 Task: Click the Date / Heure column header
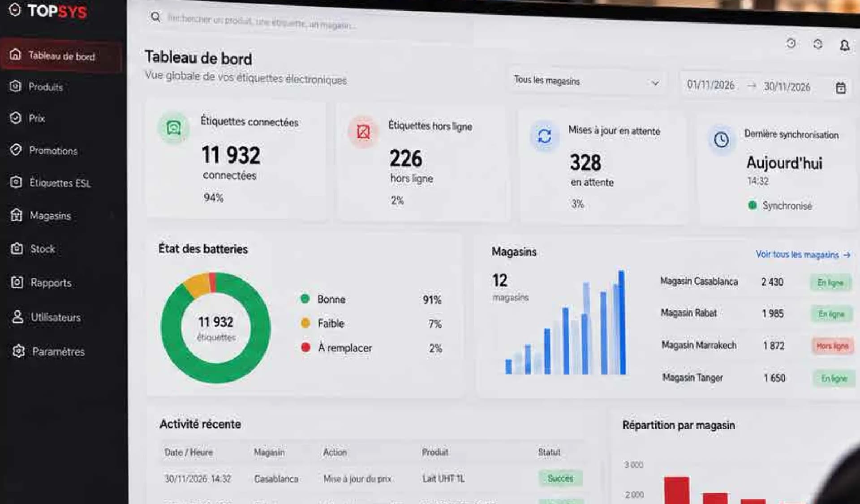189,452
